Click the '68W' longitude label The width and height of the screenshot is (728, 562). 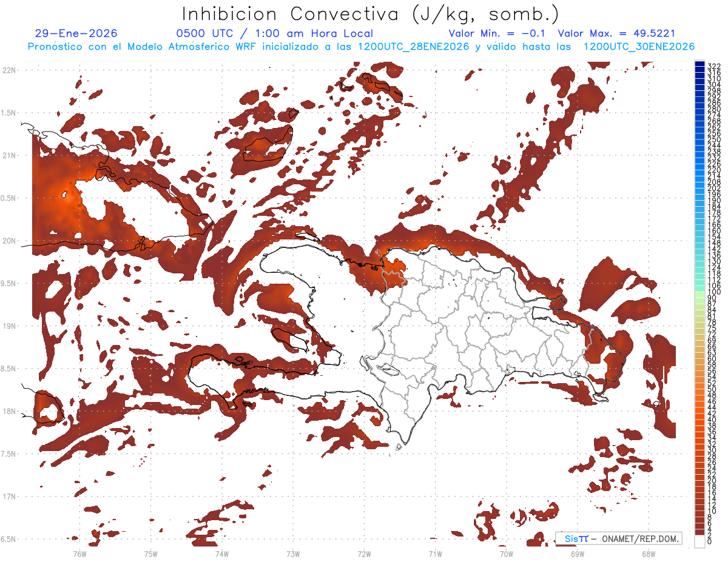click(648, 553)
